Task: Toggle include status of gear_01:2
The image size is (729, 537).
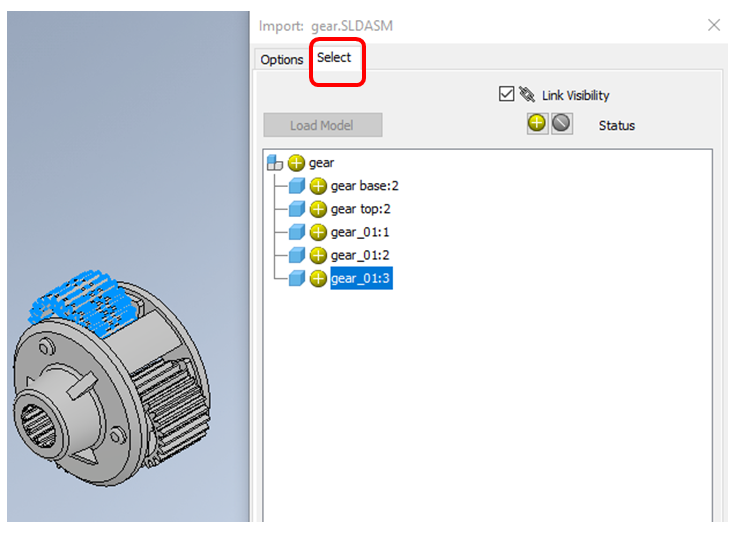Action: (318, 255)
